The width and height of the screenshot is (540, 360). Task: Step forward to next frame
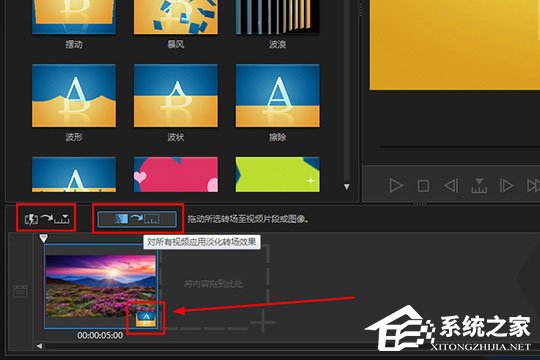[506, 185]
